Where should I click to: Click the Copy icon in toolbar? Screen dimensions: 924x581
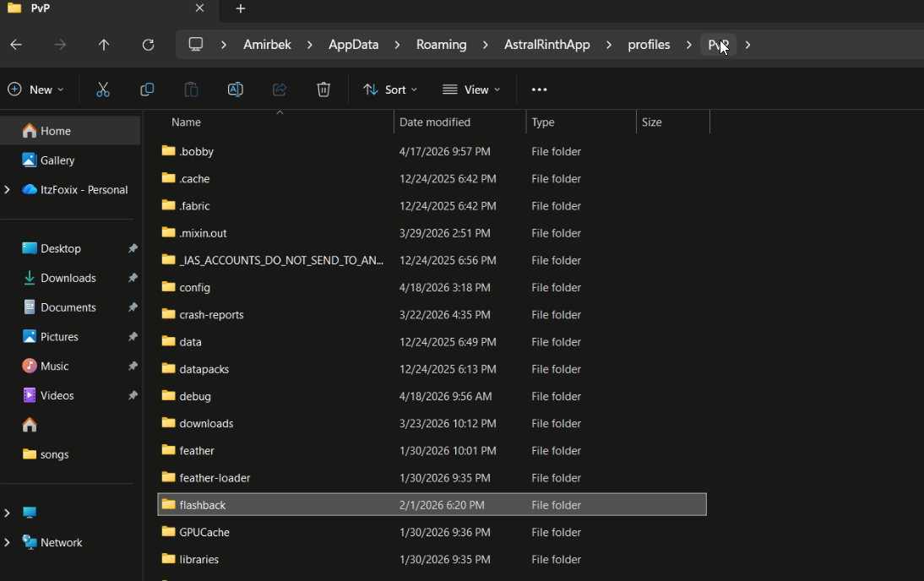point(147,90)
